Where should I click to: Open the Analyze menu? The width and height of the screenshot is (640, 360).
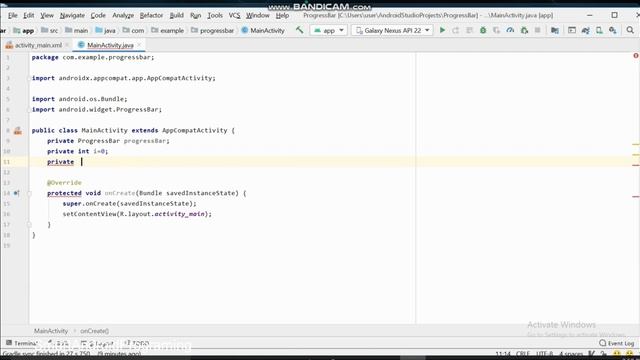click(123, 15)
